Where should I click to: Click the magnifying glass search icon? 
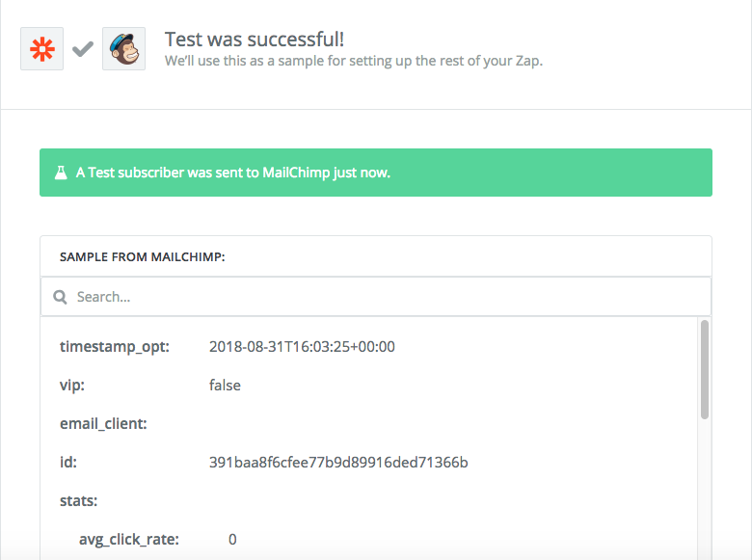[60, 297]
